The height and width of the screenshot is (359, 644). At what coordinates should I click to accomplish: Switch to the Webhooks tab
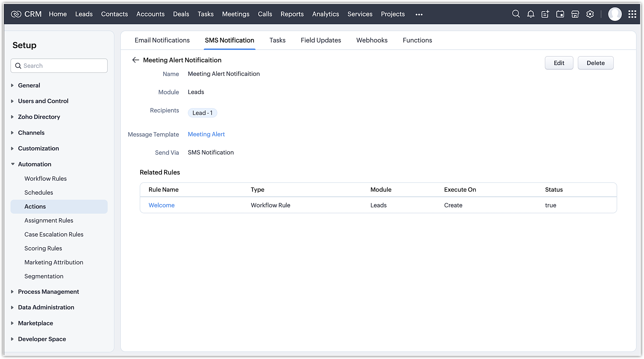tap(372, 40)
